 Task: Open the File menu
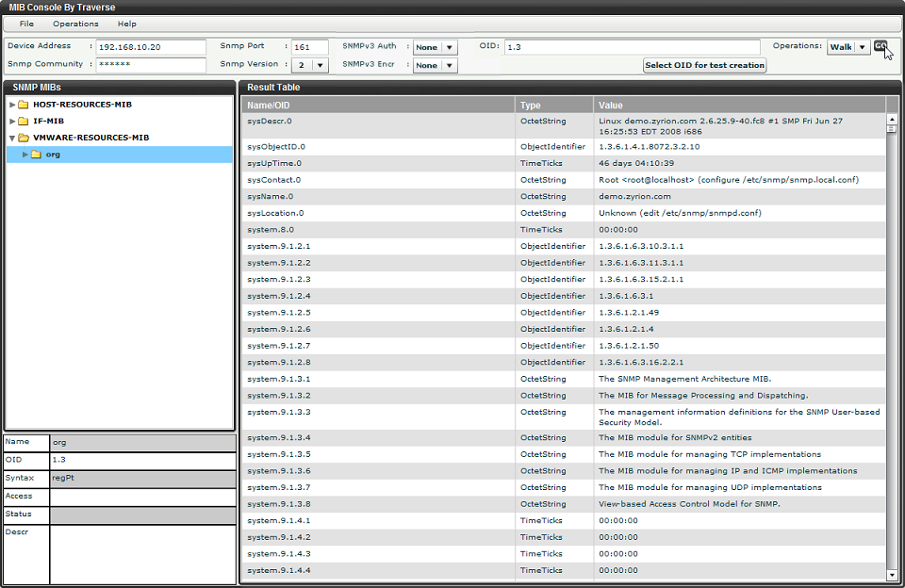[x=26, y=24]
